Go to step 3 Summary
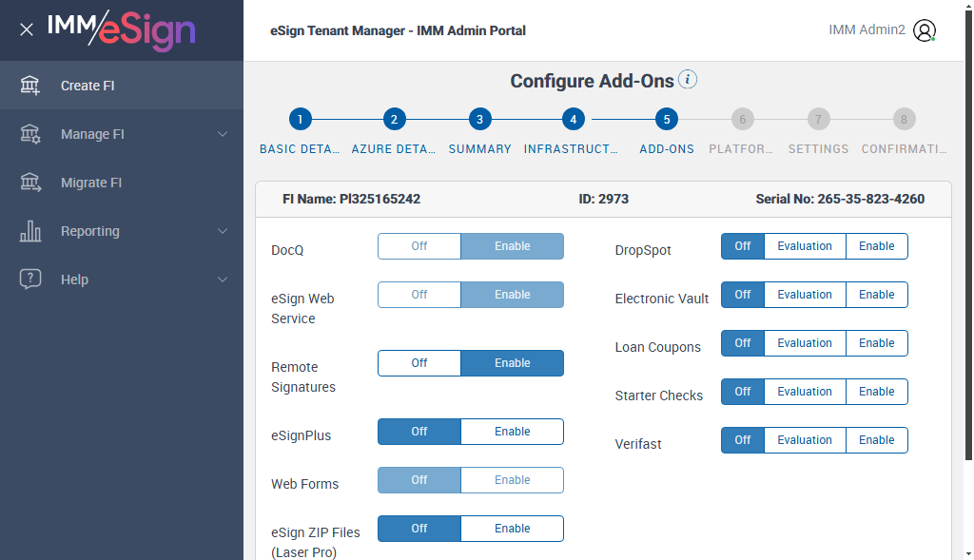 coord(479,119)
